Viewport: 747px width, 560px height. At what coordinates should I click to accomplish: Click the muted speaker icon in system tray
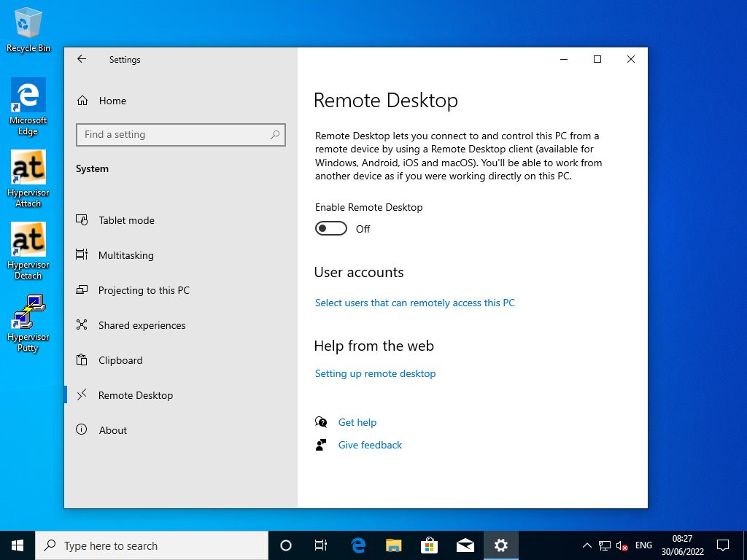pyautogui.click(x=621, y=545)
